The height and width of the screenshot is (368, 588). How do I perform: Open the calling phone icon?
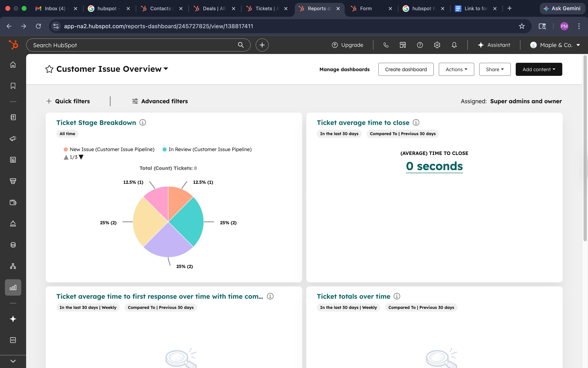(x=386, y=45)
